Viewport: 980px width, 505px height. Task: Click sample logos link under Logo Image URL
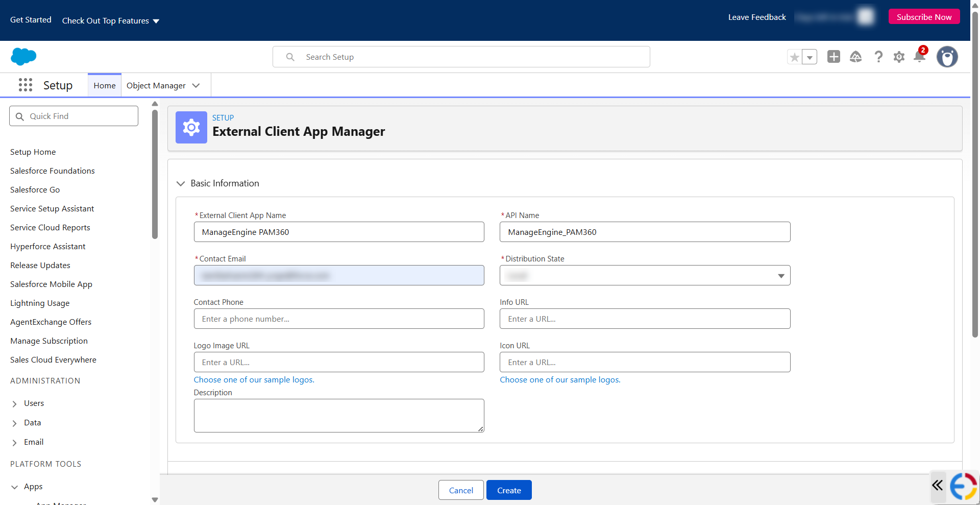[254, 380]
